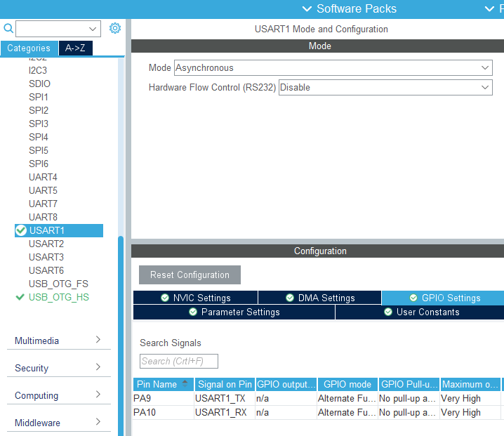
Task: Select USART2 in the peripheral list
Action: pos(46,244)
